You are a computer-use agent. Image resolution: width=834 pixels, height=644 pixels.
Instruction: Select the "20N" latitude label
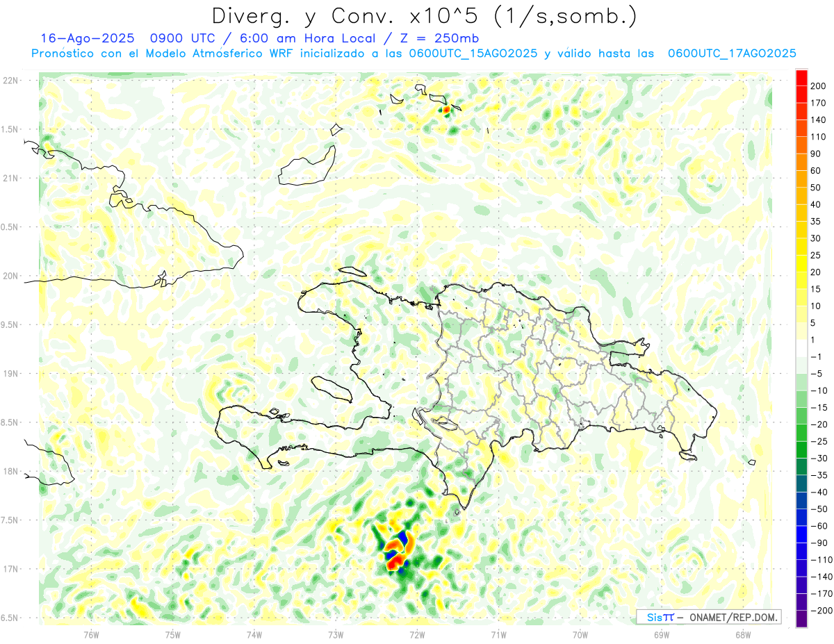click(10, 276)
